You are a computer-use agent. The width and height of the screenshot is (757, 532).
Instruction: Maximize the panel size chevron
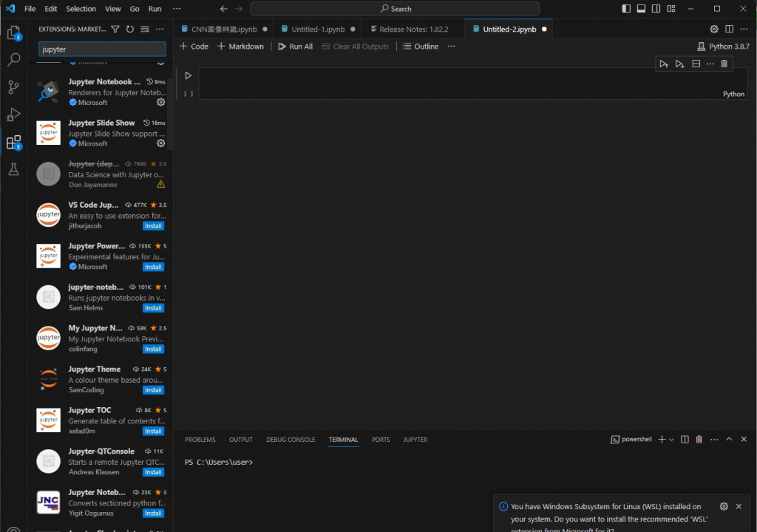tap(729, 440)
